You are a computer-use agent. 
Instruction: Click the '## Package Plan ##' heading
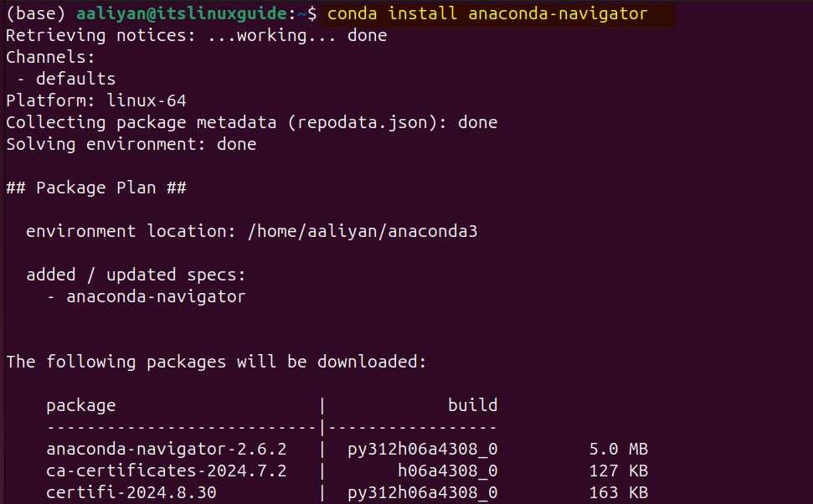coord(96,188)
